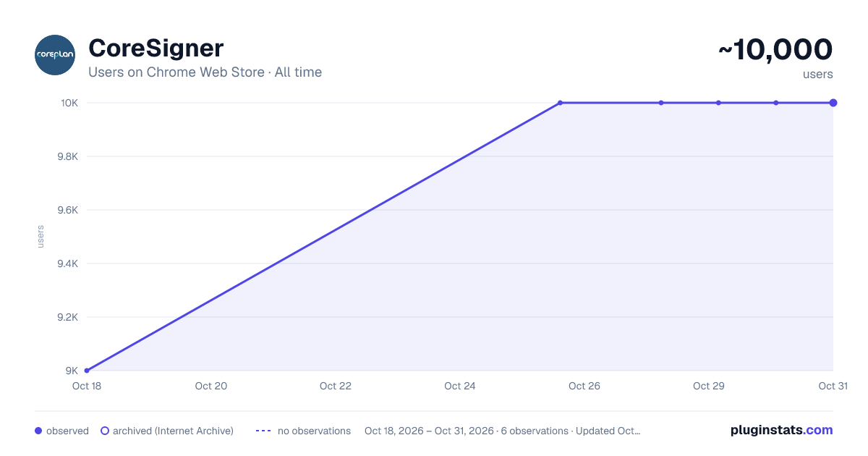The height and width of the screenshot is (456, 868).
Task: Click the archived (Internet Archive) legend marker
Action: [x=105, y=431]
